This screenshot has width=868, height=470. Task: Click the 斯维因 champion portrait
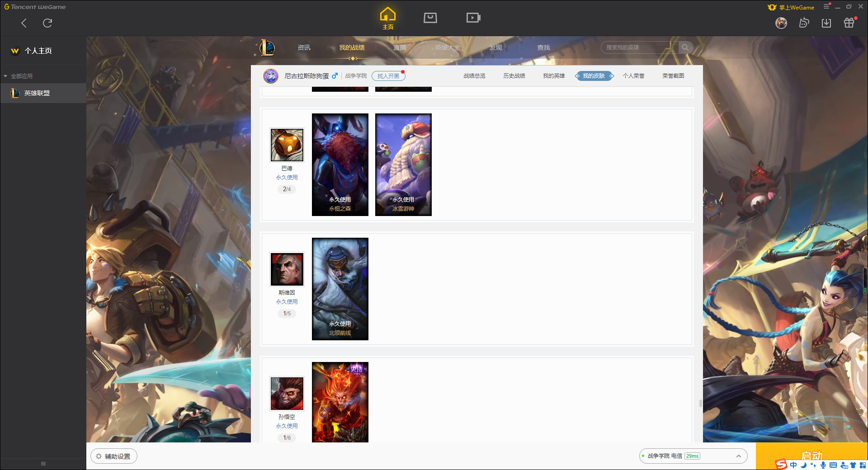coord(287,269)
